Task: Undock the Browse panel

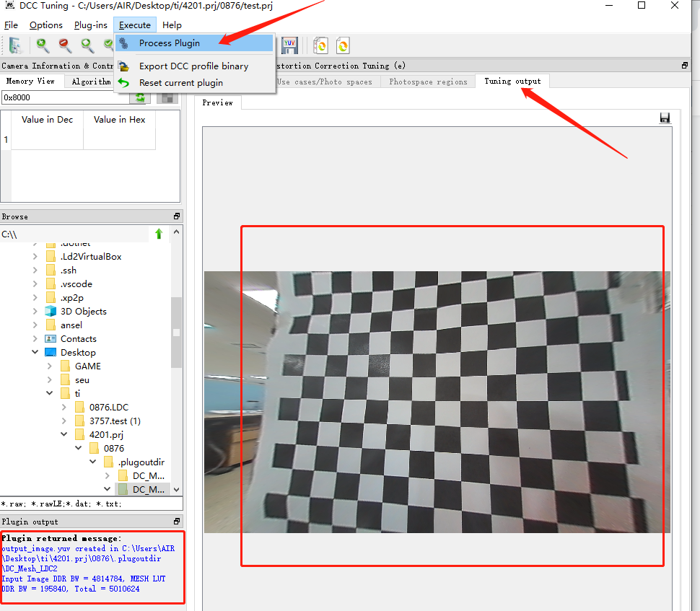Action: coord(177,216)
